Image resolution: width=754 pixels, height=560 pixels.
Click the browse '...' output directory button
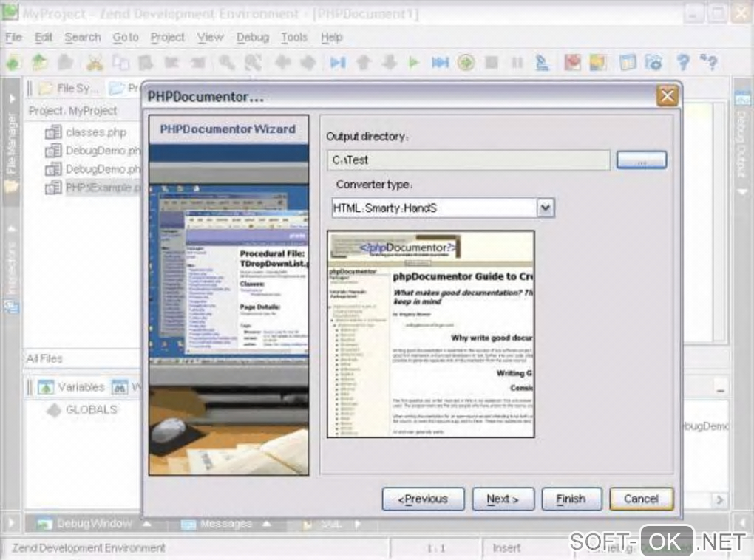[642, 160]
